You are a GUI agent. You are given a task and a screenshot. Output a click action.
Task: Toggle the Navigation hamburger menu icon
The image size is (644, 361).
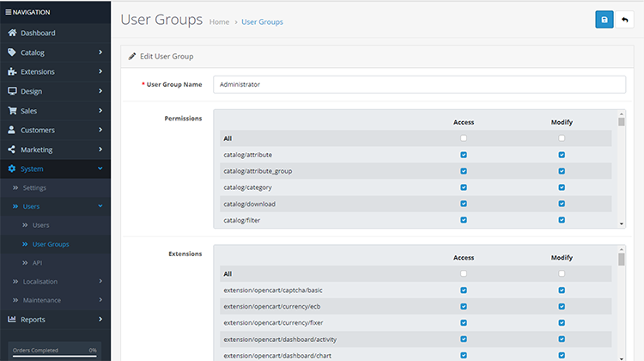8,12
